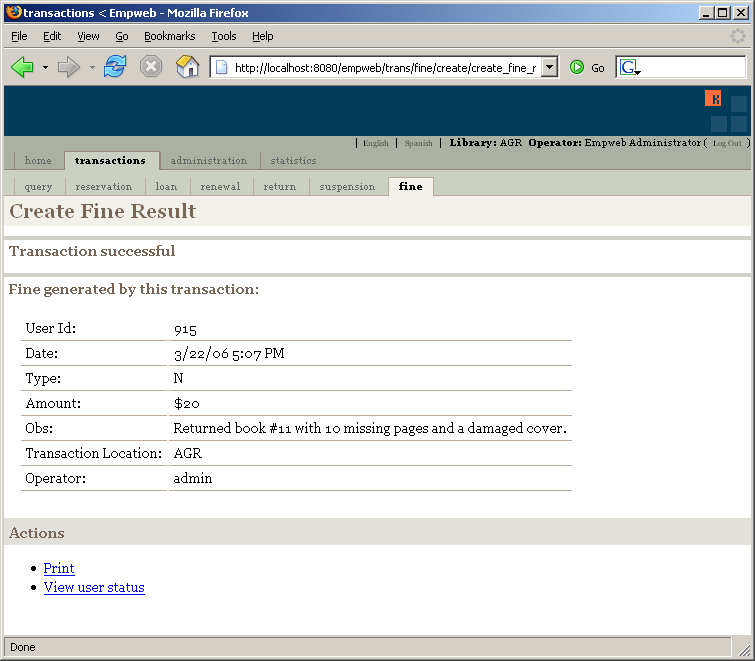Screen dimensions: 755x661
Task: Click the Firefox throbber activity icon
Action: (x=738, y=36)
